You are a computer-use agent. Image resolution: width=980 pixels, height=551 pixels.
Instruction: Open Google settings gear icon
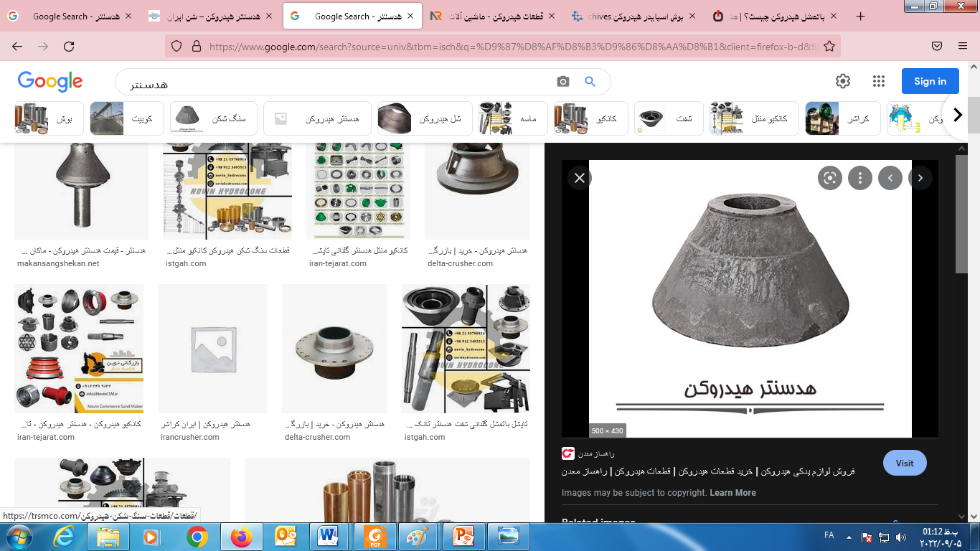843,81
